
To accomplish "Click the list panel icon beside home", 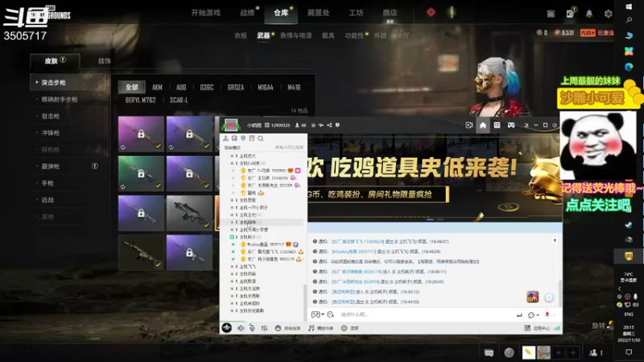I will pyautogui.click(x=497, y=125).
